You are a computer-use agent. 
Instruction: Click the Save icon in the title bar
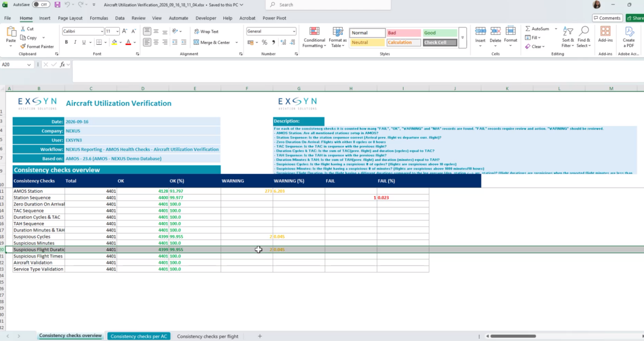pos(58,4)
